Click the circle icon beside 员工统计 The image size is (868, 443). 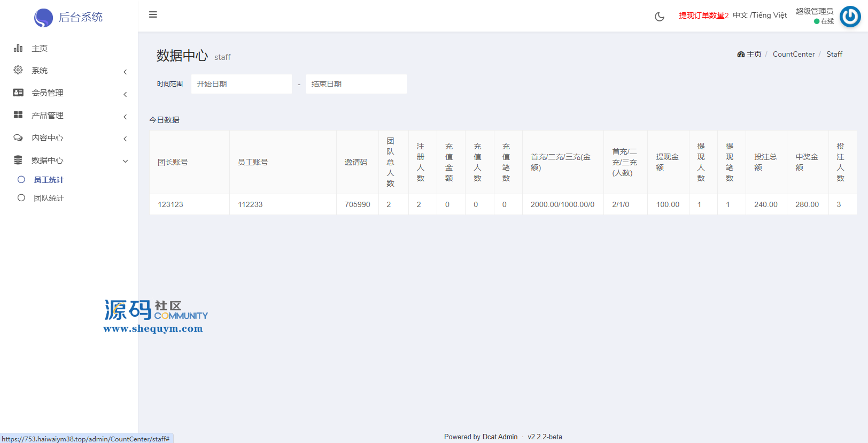tap(21, 180)
